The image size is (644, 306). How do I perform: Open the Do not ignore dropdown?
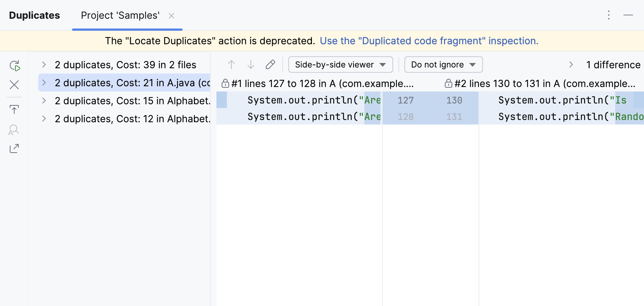coord(443,64)
